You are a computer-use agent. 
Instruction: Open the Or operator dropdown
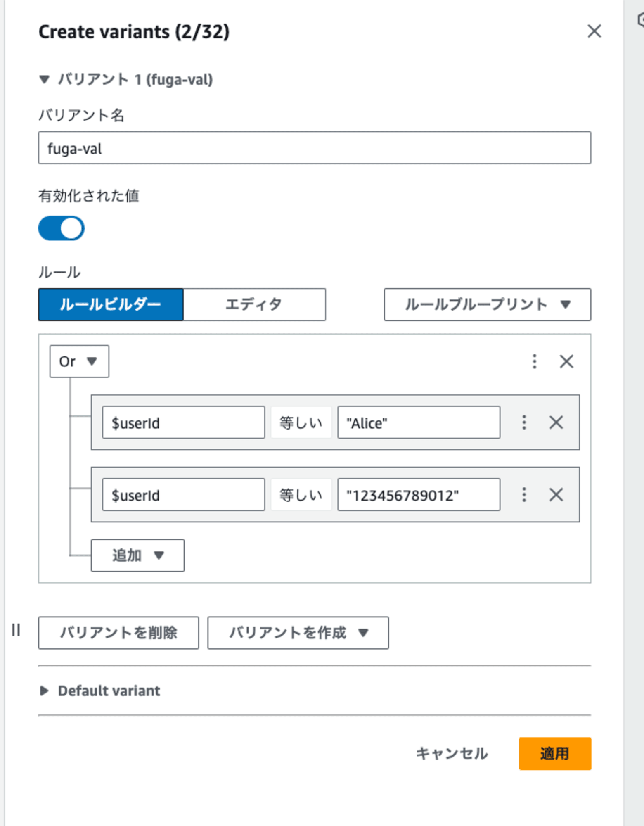coord(79,361)
